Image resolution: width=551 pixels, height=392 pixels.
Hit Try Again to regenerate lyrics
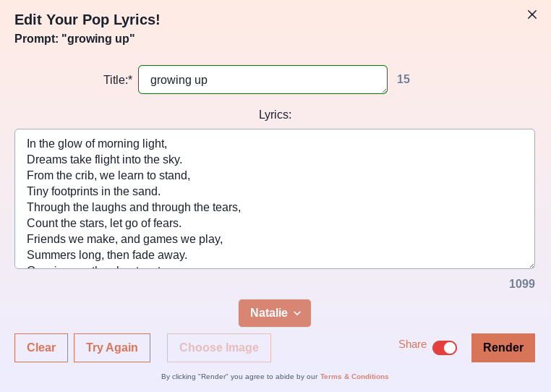(x=112, y=348)
